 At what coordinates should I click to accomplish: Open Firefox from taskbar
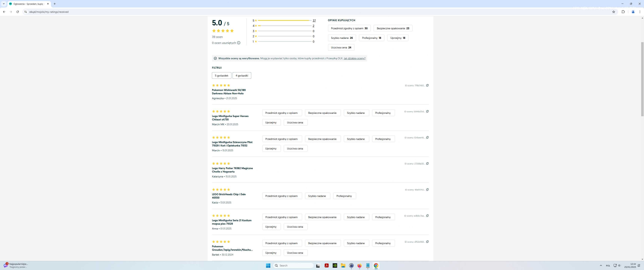[359, 265]
